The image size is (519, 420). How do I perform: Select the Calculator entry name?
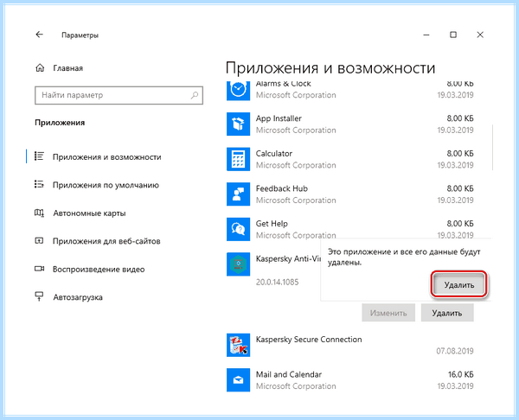click(x=274, y=154)
